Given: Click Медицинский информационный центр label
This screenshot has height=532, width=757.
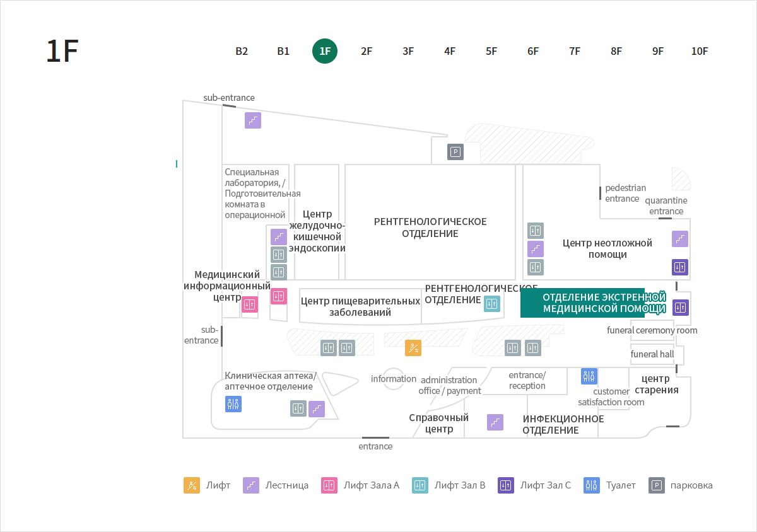Looking at the screenshot, I should point(227,286).
